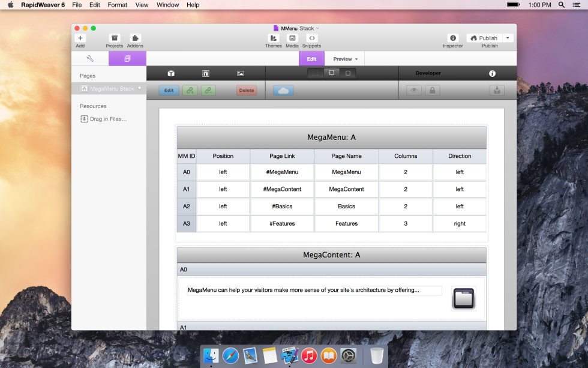
Task: Open the Help menu
Action: click(x=193, y=5)
